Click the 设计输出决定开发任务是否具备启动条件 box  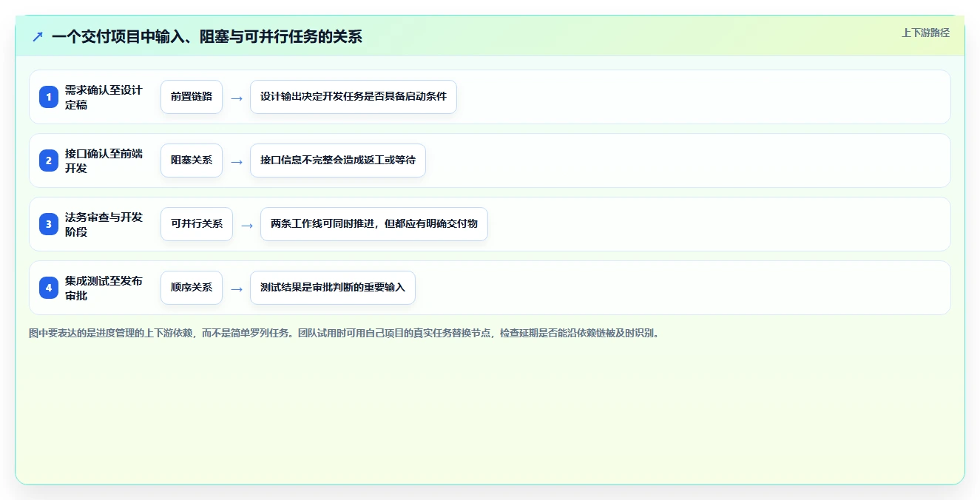[x=354, y=97]
